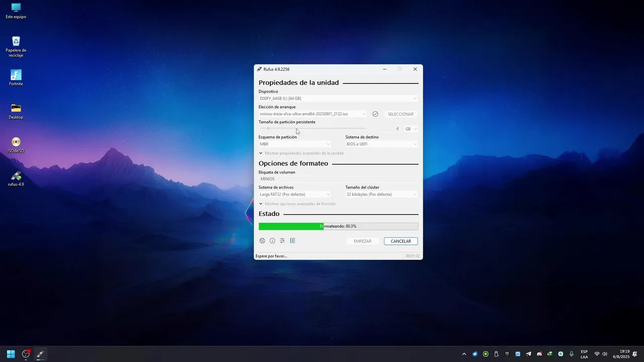Open the Telegram tray icon
The width and height of the screenshot is (644, 362).
click(x=528, y=354)
